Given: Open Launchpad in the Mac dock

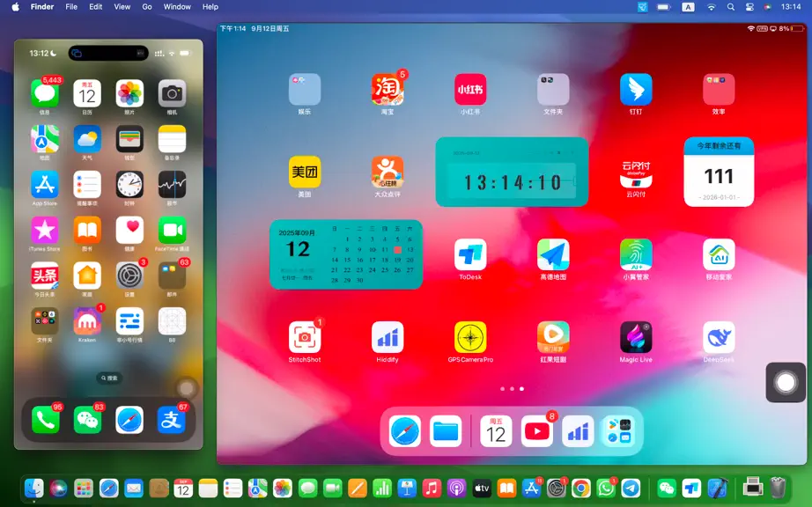Looking at the screenshot, I should pyautogui.click(x=84, y=488).
